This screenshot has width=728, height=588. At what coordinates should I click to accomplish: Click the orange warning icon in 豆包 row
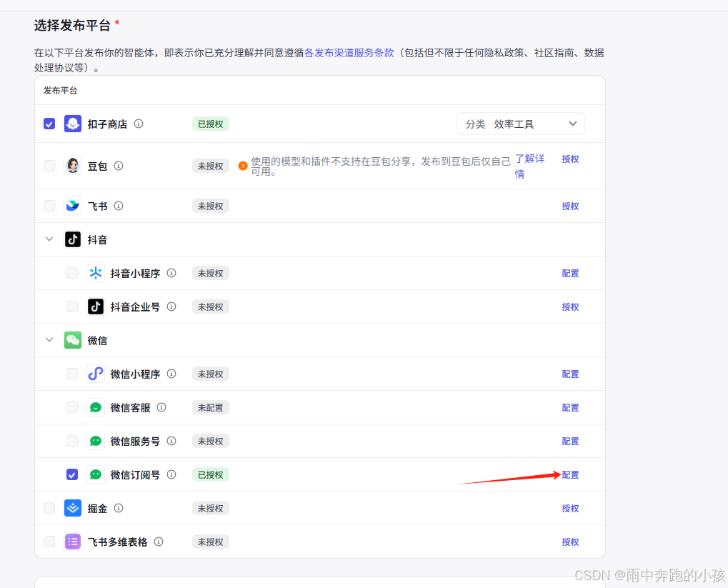tap(242, 166)
